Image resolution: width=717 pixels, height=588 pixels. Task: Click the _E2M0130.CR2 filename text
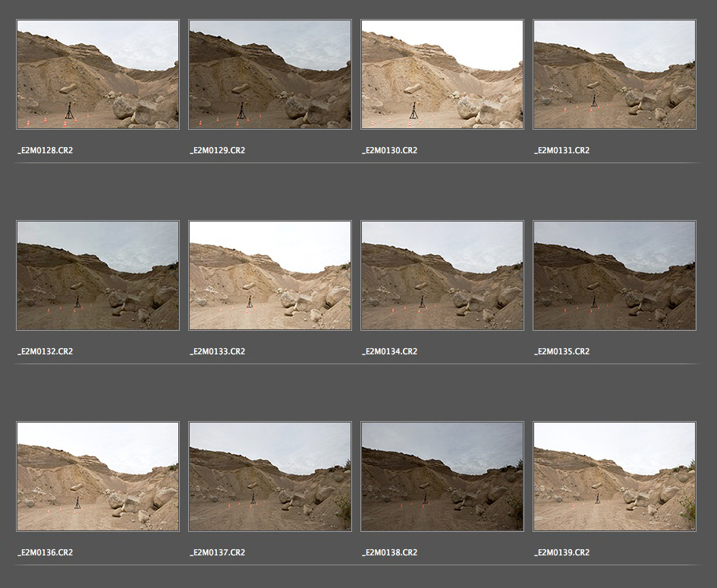click(x=390, y=150)
